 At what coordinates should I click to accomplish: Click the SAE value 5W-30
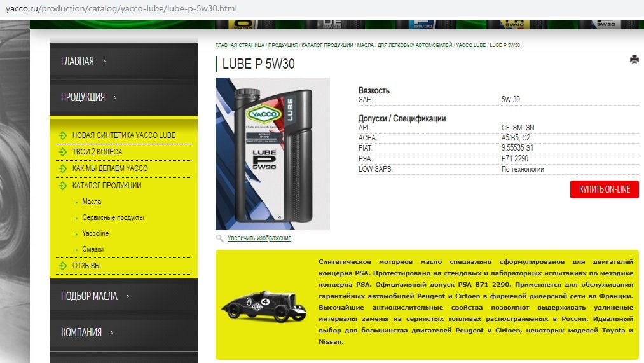(x=510, y=99)
